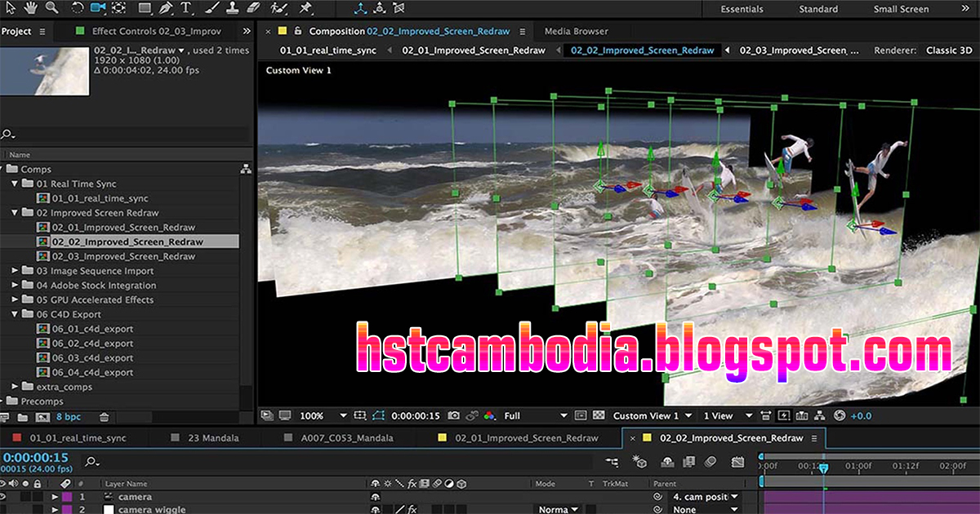The width and height of the screenshot is (980, 514).
Task: Select the Pan Behind anchor tool
Action: (119, 8)
